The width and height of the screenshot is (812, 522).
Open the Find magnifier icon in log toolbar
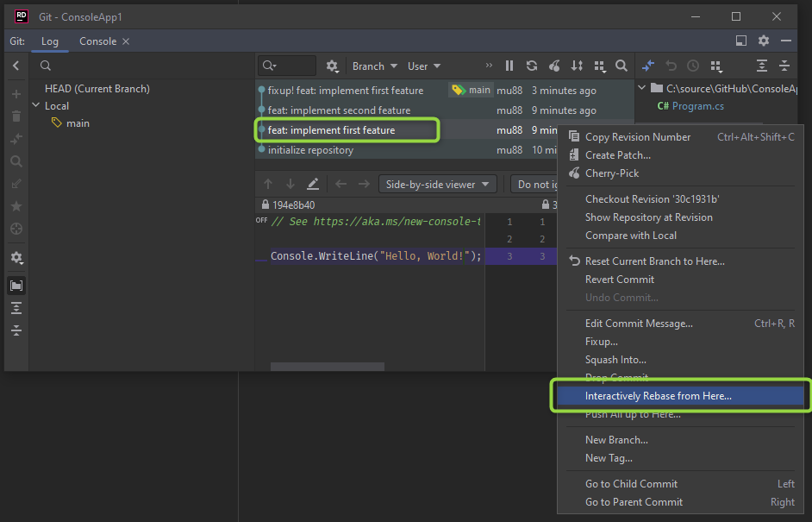point(621,66)
